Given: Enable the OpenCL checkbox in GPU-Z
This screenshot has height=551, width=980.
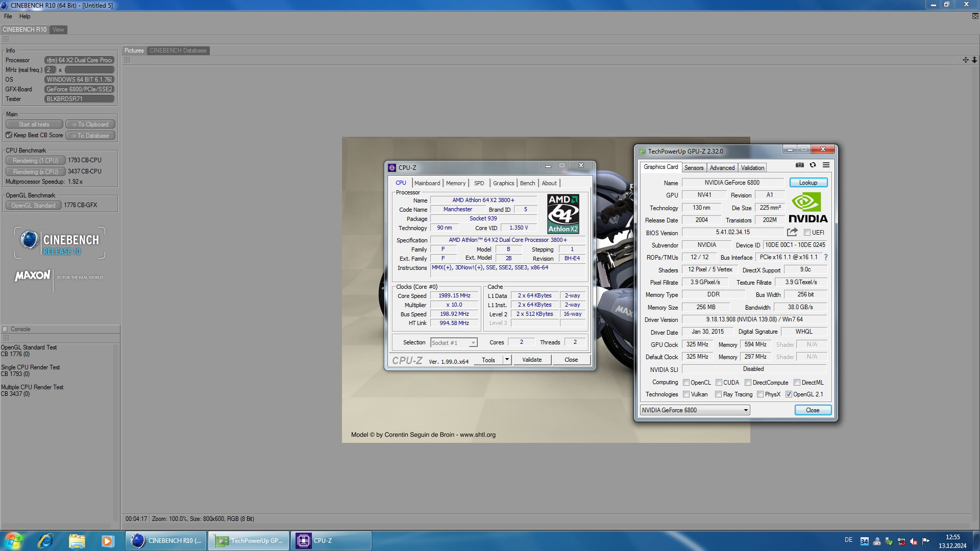Looking at the screenshot, I should pos(686,383).
